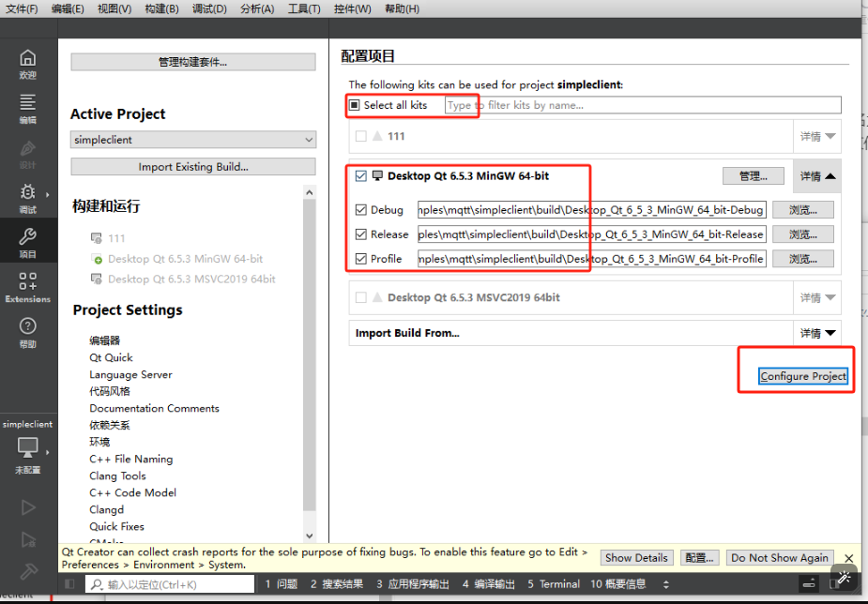The image size is (868, 604).
Task: Click the Debug build directory path field
Action: click(592, 210)
